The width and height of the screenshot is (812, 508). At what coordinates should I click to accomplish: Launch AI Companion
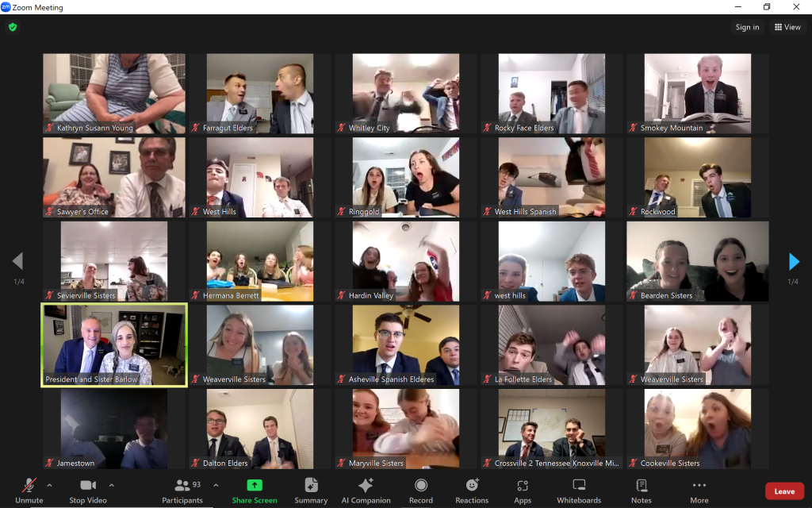click(x=366, y=490)
